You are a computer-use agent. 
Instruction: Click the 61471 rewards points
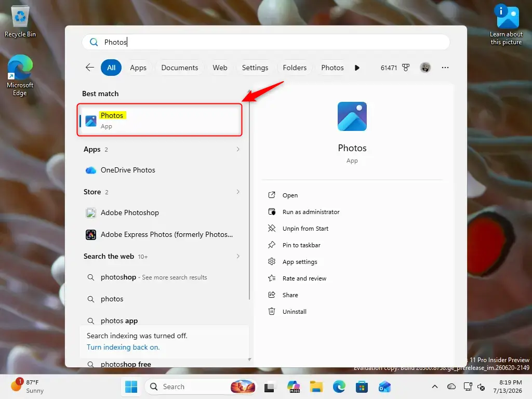[x=389, y=68]
